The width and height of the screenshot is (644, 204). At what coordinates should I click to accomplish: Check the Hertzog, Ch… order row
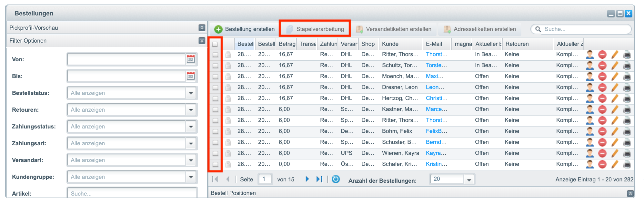coord(215,99)
